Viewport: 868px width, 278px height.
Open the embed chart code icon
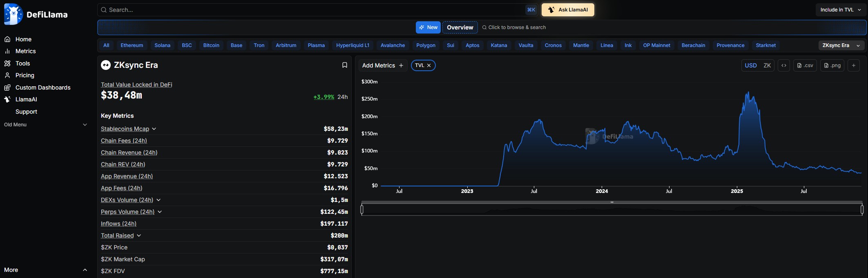(x=783, y=65)
